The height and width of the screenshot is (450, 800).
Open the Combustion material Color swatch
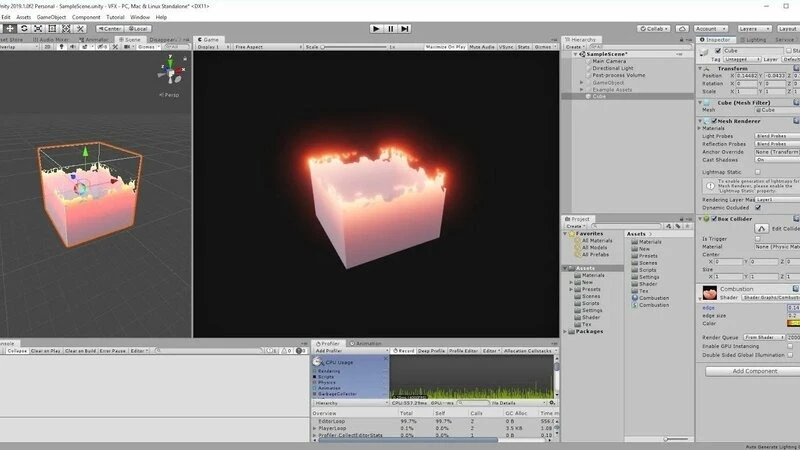[x=792, y=323]
